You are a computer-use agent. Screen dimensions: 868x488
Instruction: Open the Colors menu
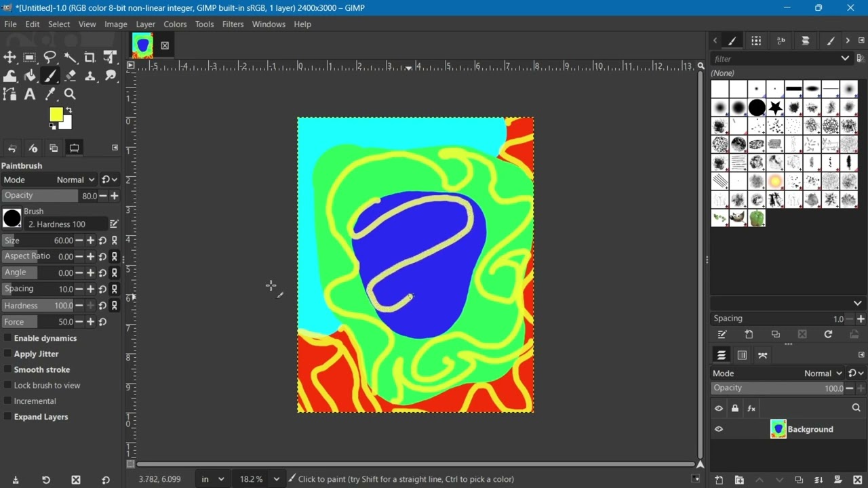pos(175,24)
